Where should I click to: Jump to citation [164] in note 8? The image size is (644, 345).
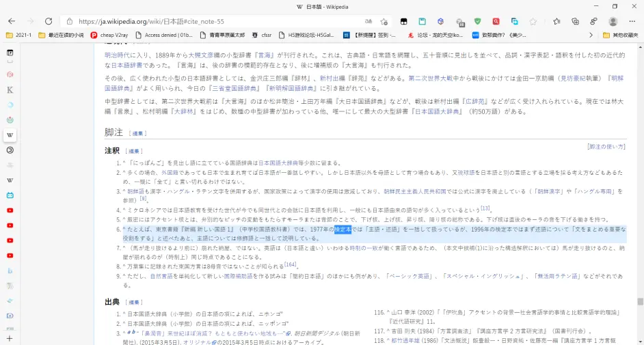(291, 264)
